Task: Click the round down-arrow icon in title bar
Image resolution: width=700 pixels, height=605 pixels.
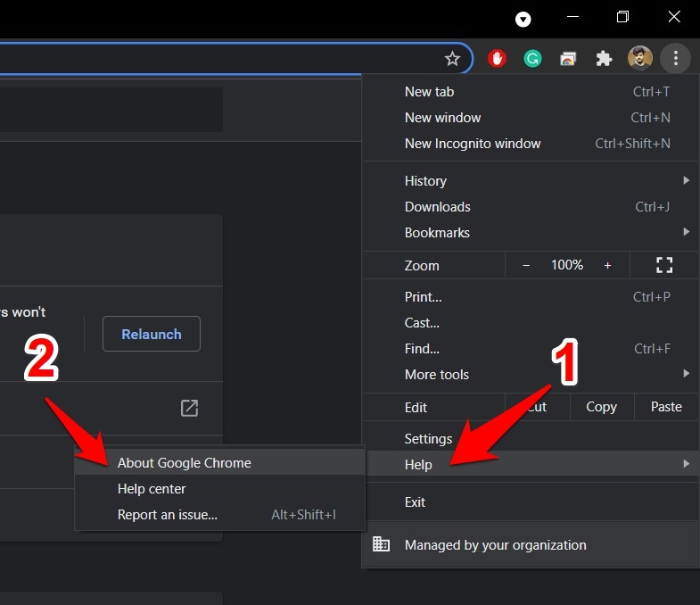Action: click(523, 20)
